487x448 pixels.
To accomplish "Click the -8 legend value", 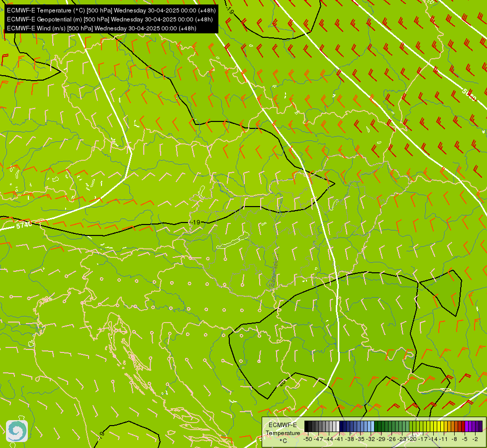I will pyautogui.click(x=454, y=439).
